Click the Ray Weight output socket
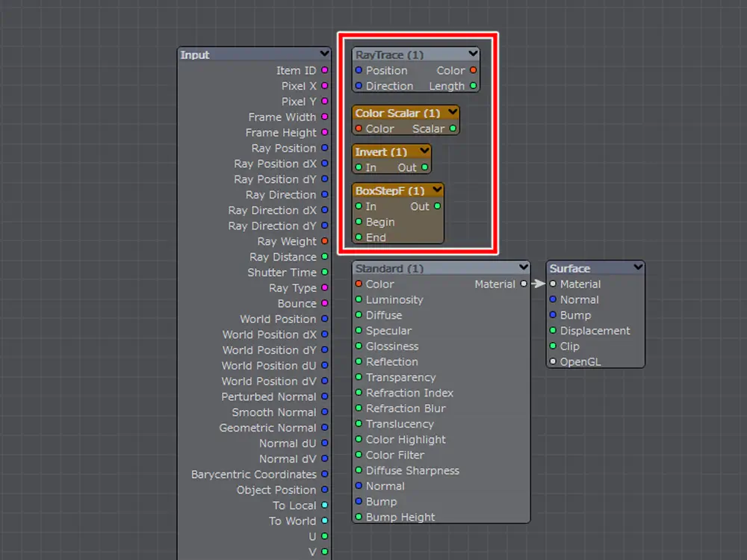The width and height of the screenshot is (747, 560). 324,241
